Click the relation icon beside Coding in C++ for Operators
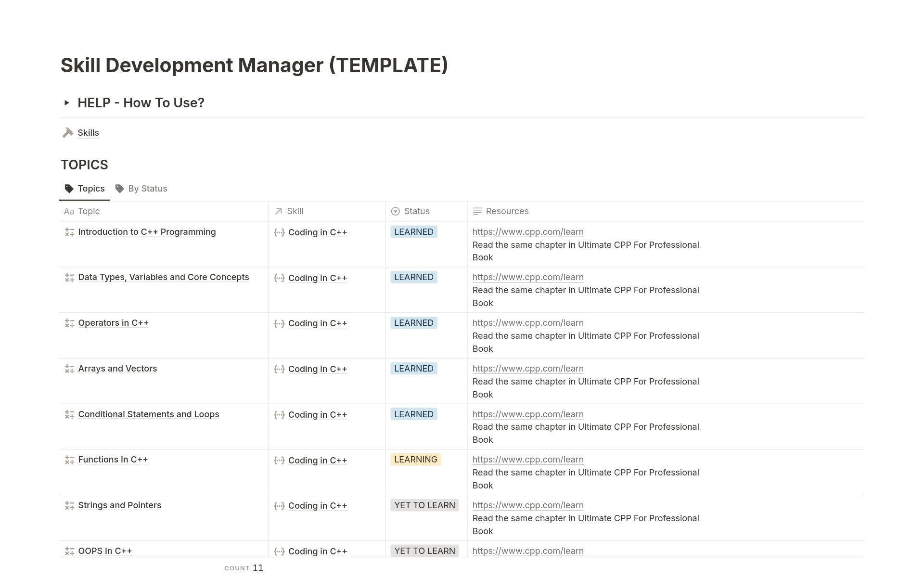Viewport: 924px width, 577px height. 279,323
